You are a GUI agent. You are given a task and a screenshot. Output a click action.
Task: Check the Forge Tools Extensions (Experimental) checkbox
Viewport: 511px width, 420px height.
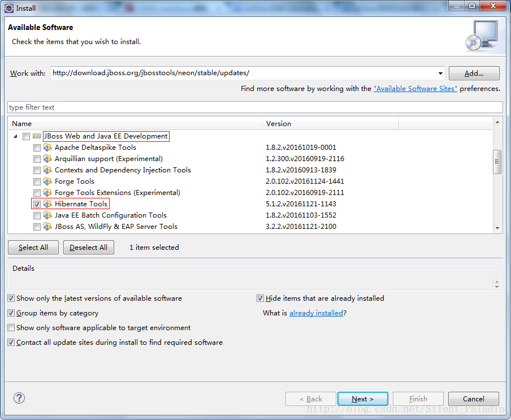click(37, 193)
